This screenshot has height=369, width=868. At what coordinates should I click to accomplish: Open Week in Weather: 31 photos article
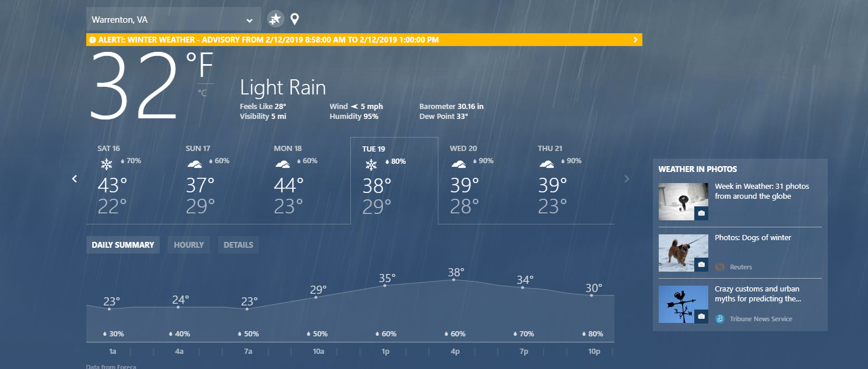pos(762,191)
